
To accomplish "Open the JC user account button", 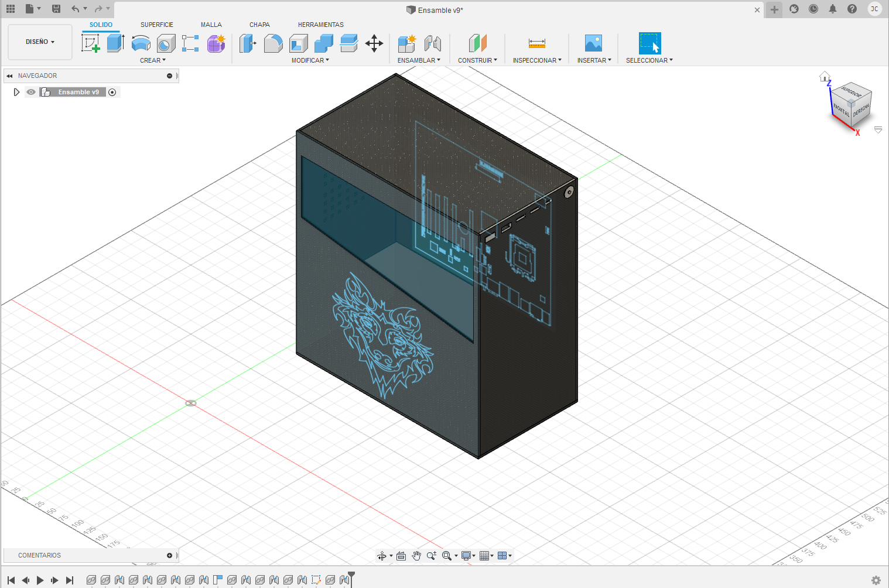I will (874, 9).
